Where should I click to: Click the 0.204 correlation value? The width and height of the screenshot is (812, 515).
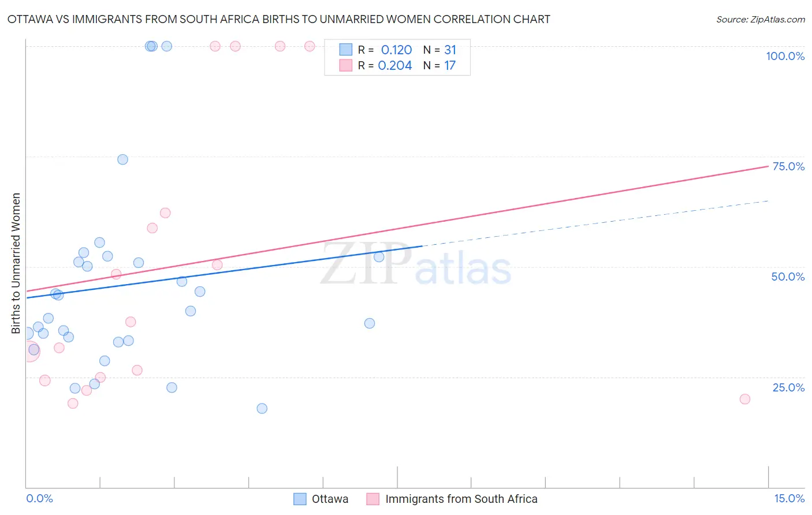(x=395, y=65)
